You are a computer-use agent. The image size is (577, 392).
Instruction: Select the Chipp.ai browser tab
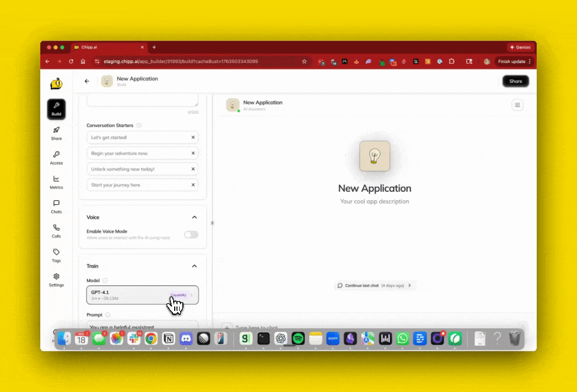click(x=109, y=47)
